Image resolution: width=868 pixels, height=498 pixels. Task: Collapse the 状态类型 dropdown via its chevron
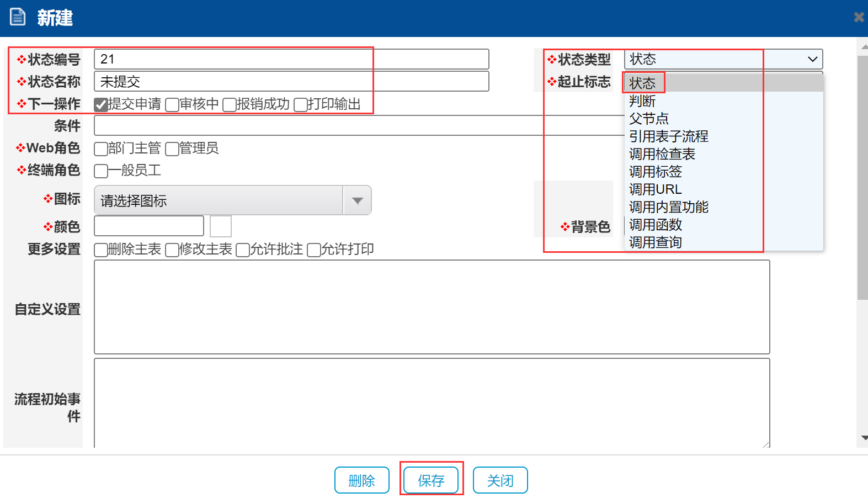(x=812, y=59)
